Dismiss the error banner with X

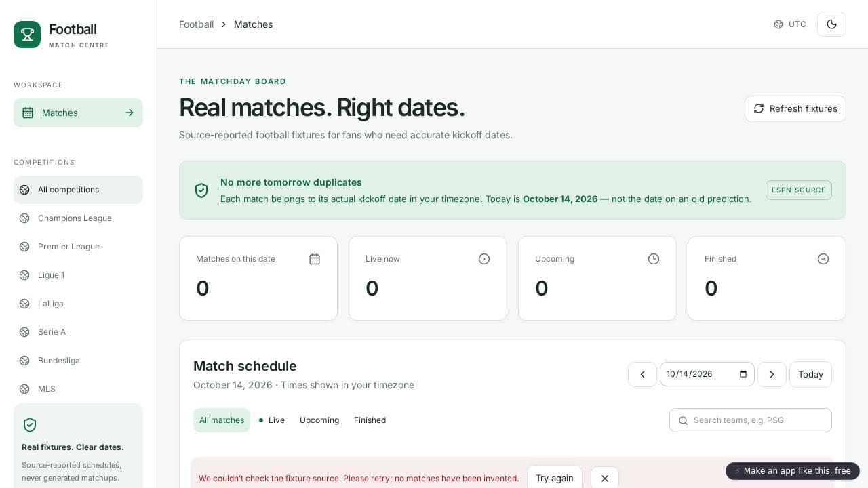point(604,478)
